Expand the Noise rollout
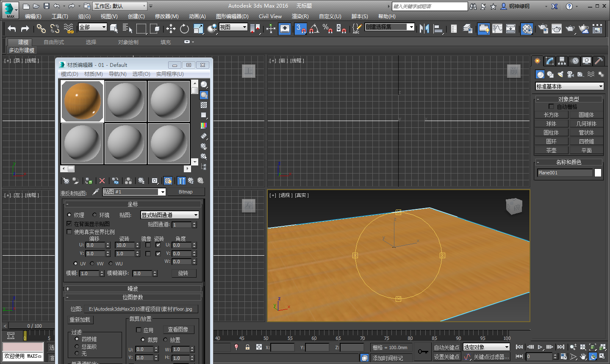The width and height of the screenshot is (610, 364). coord(133,289)
